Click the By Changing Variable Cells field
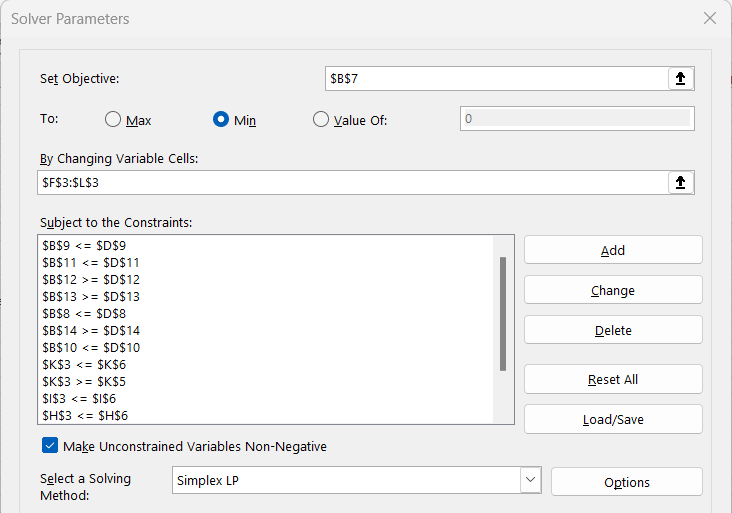This screenshot has height=513, width=732. 353,182
